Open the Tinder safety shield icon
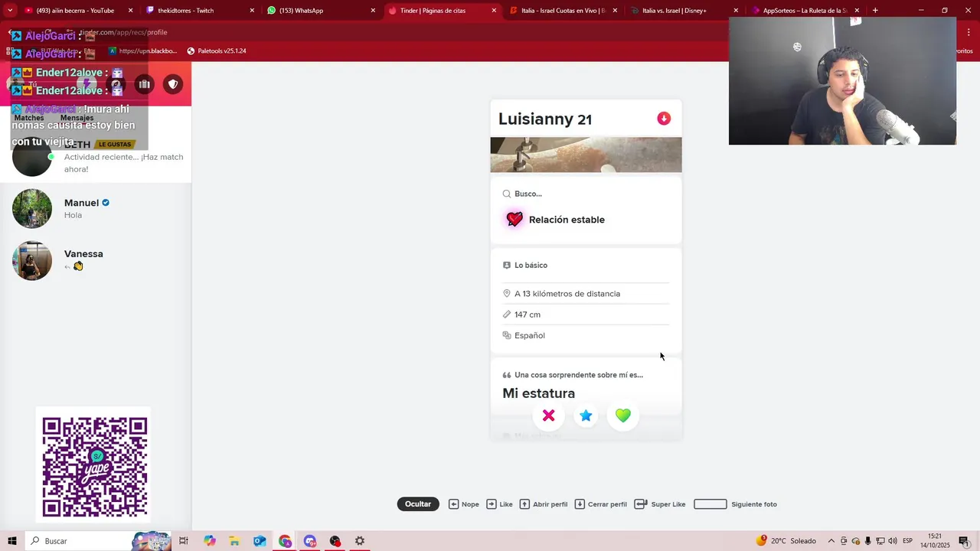 pyautogui.click(x=173, y=84)
